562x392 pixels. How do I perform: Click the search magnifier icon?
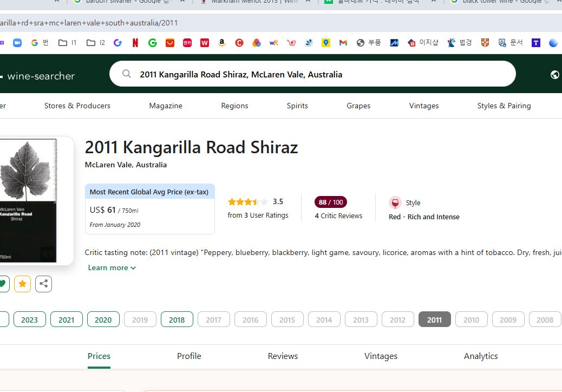[x=127, y=74]
